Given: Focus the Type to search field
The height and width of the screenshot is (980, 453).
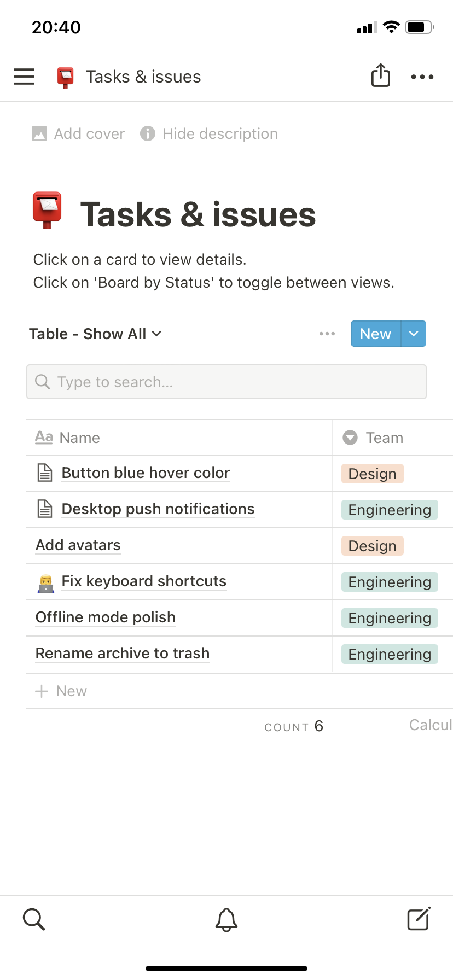Looking at the screenshot, I should tap(226, 382).
